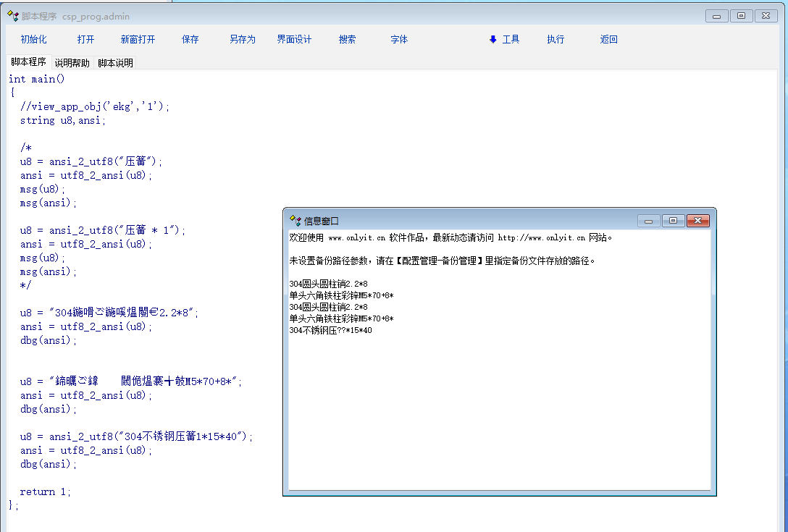
Task: Switch to the 说明帮助 tab
Action: tap(72, 63)
